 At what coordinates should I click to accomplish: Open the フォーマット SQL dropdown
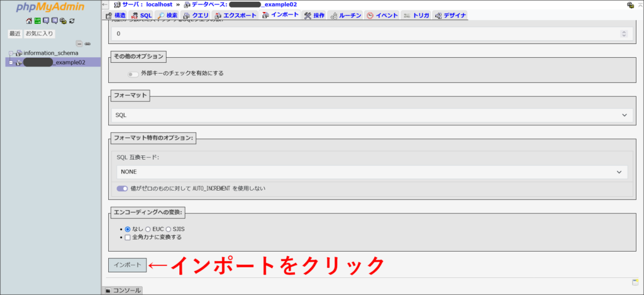[372, 115]
